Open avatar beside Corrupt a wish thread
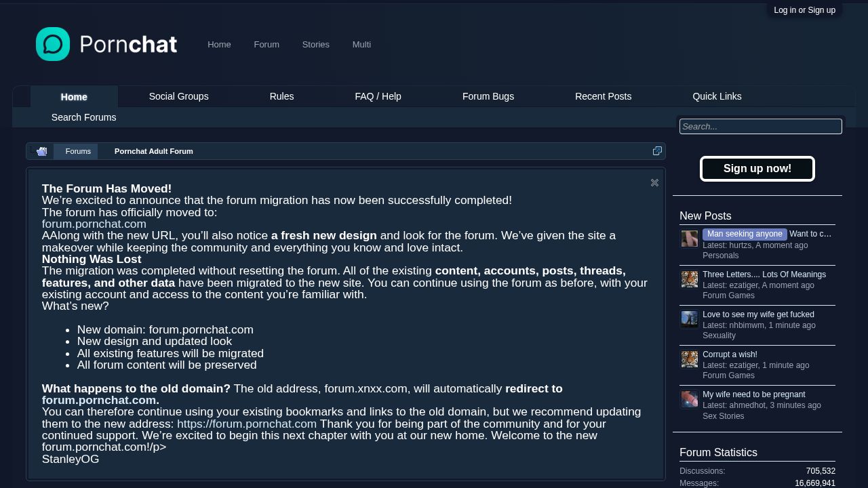The width and height of the screenshot is (868, 488). coord(690,359)
